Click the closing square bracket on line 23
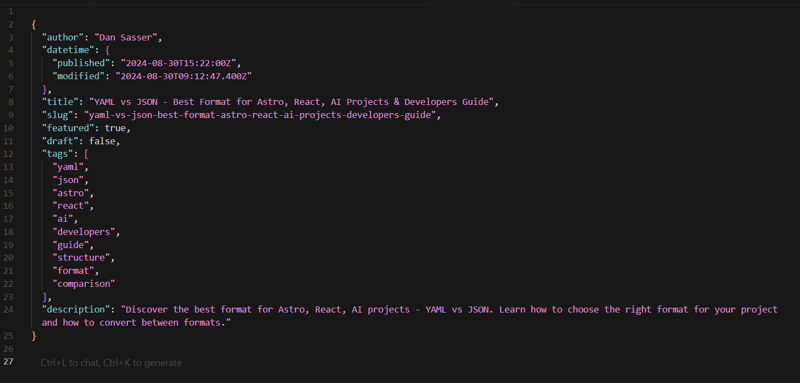The width and height of the screenshot is (800, 383). point(45,296)
